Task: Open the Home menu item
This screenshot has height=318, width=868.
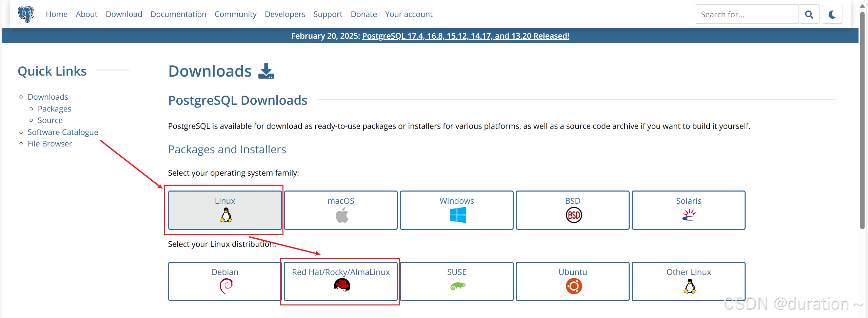Action: coord(57,14)
